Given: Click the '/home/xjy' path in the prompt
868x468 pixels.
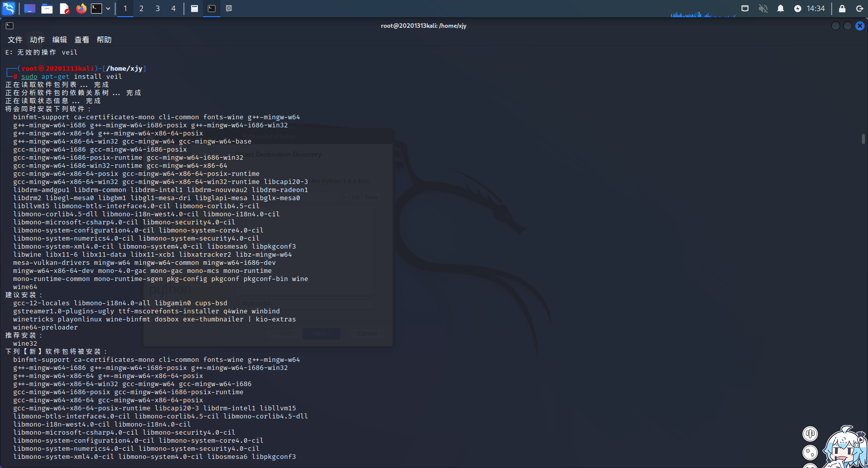Looking at the screenshot, I should pos(124,69).
